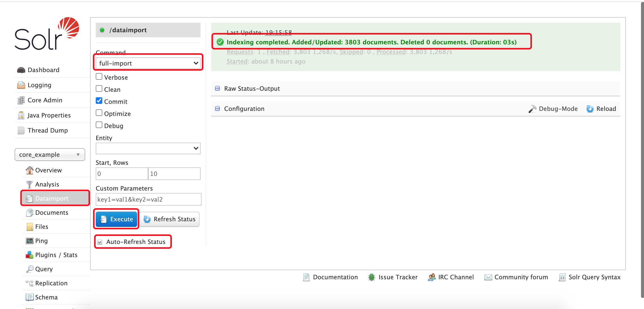The image size is (644, 309).
Task: Enable the Optimize checkbox
Action: coord(99,113)
